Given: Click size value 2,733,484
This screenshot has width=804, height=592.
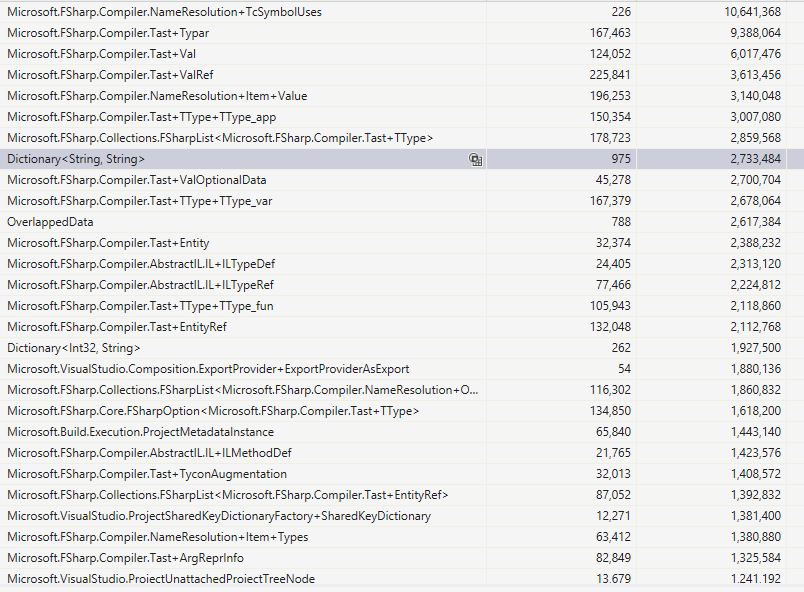Looking at the screenshot, I should pyautogui.click(x=756, y=159).
